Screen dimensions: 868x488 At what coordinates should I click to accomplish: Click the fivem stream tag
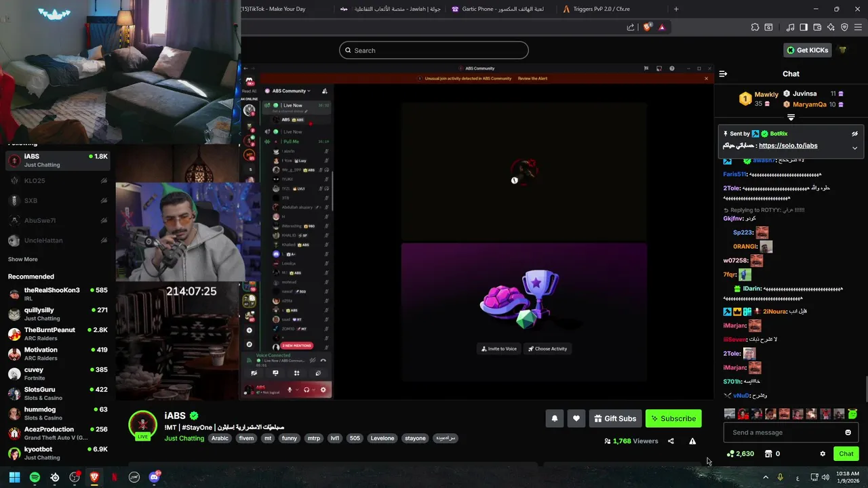(x=246, y=439)
